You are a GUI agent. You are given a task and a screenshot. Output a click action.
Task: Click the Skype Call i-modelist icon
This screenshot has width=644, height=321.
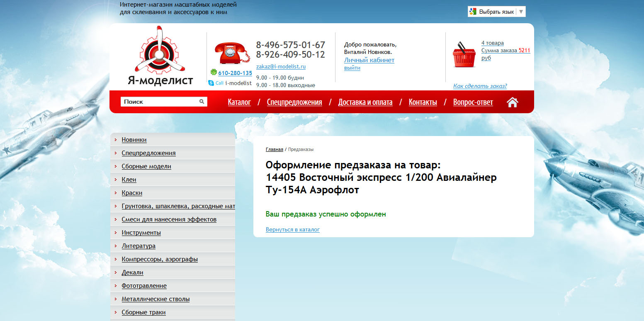coord(211,83)
